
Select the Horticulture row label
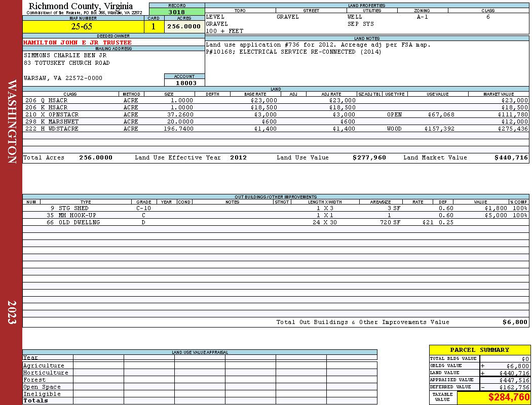tap(46, 373)
